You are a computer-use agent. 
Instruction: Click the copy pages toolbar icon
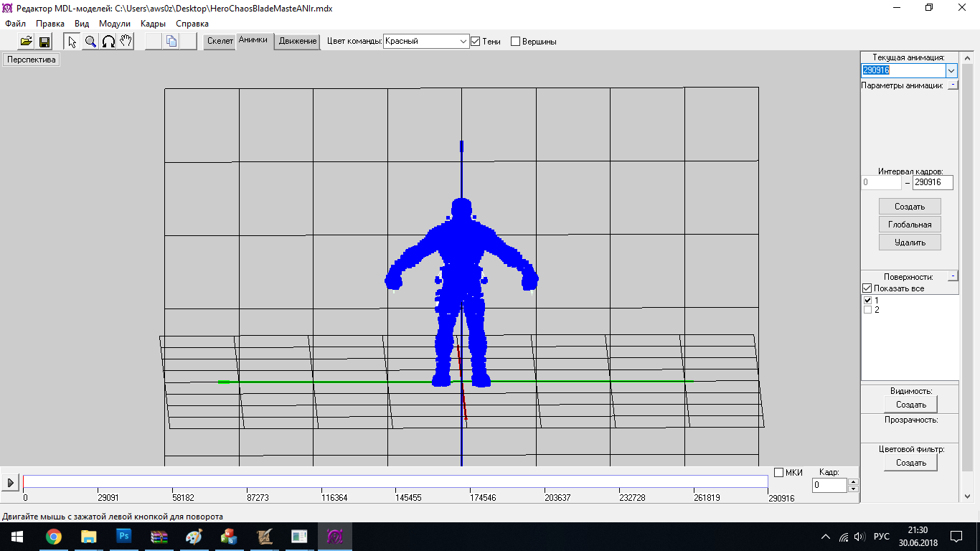(x=171, y=42)
